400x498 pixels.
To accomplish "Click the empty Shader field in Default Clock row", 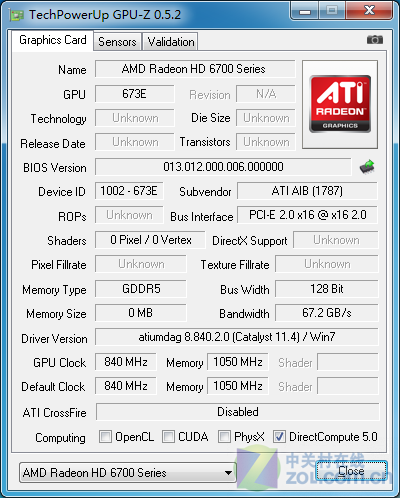I will [348, 386].
